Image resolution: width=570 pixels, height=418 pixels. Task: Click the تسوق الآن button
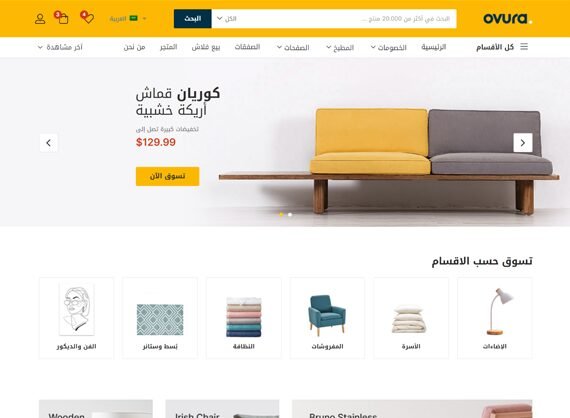click(168, 176)
